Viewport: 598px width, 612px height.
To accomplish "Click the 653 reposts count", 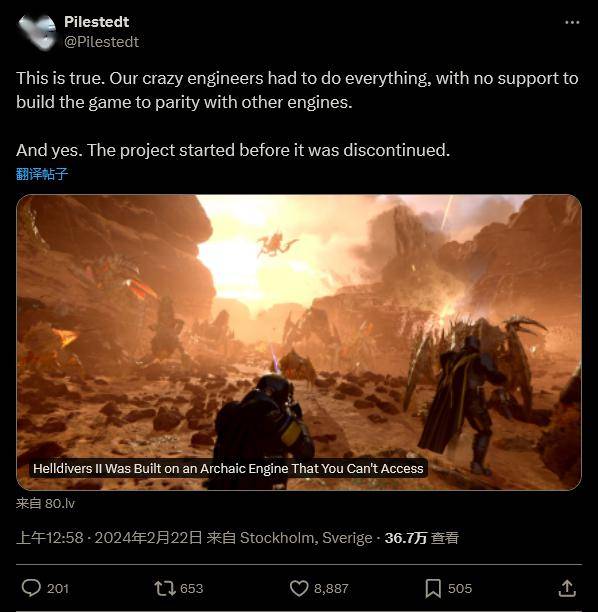I will tap(192, 589).
